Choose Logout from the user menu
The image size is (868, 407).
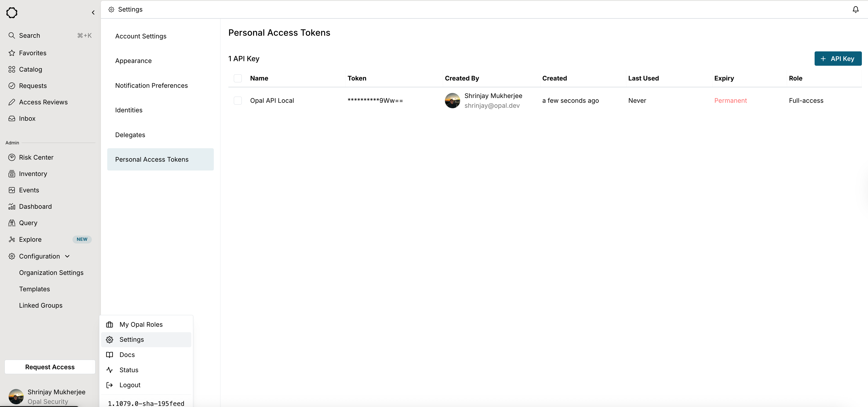[130, 385]
